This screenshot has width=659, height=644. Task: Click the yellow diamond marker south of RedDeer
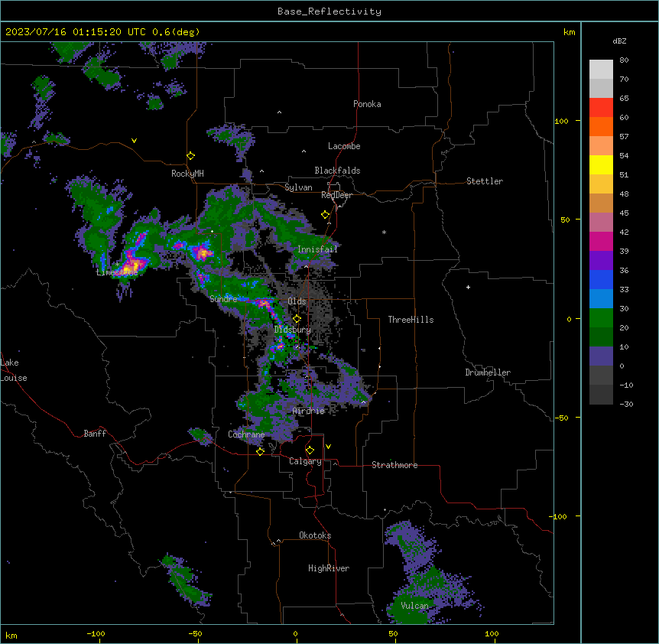(x=326, y=215)
